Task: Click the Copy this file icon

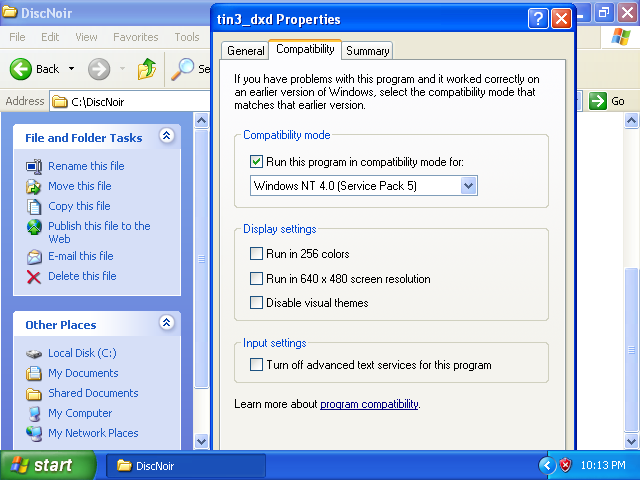Action: tap(34, 207)
